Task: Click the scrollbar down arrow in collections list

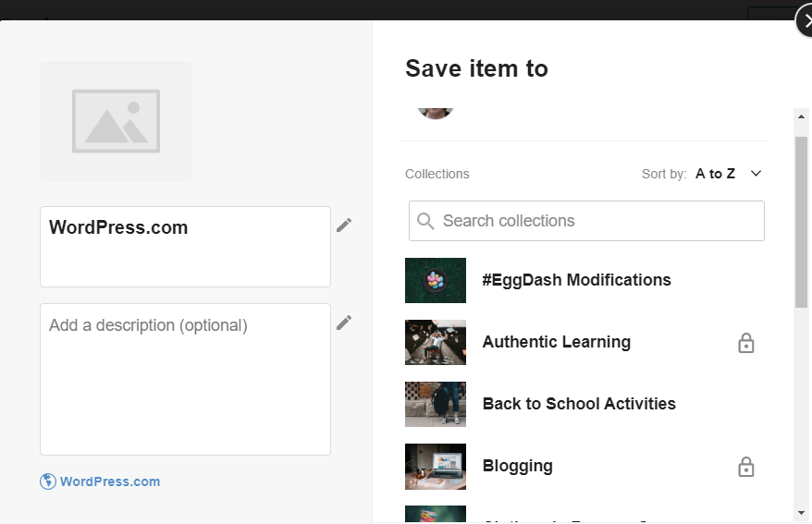Action: tap(801, 513)
